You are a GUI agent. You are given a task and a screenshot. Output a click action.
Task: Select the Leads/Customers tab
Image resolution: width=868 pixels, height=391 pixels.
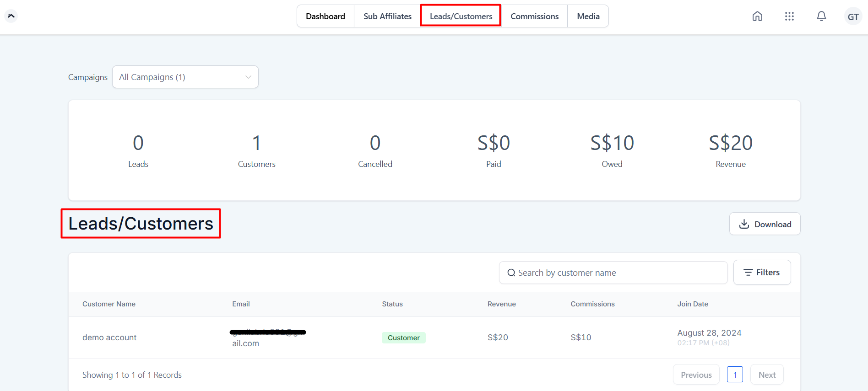pyautogui.click(x=461, y=16)
